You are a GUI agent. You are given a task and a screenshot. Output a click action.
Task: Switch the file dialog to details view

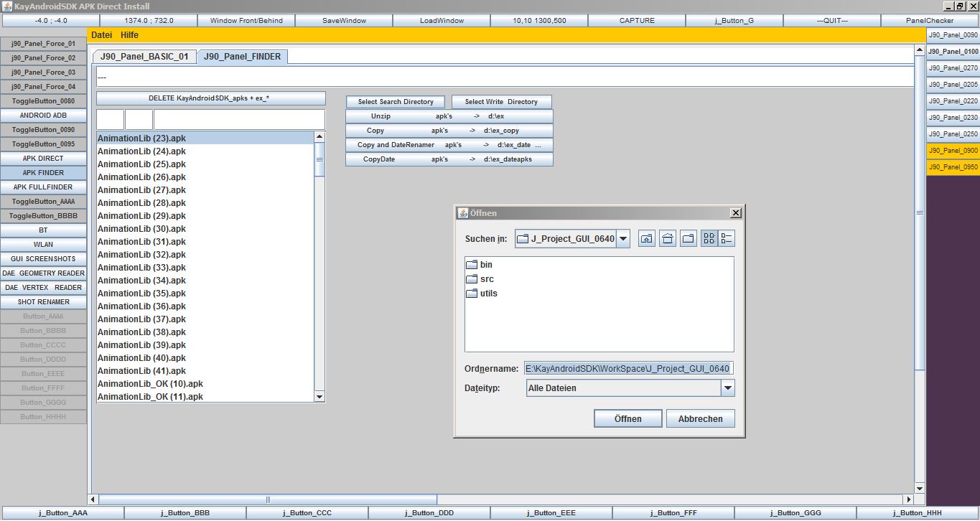point(727,239)
